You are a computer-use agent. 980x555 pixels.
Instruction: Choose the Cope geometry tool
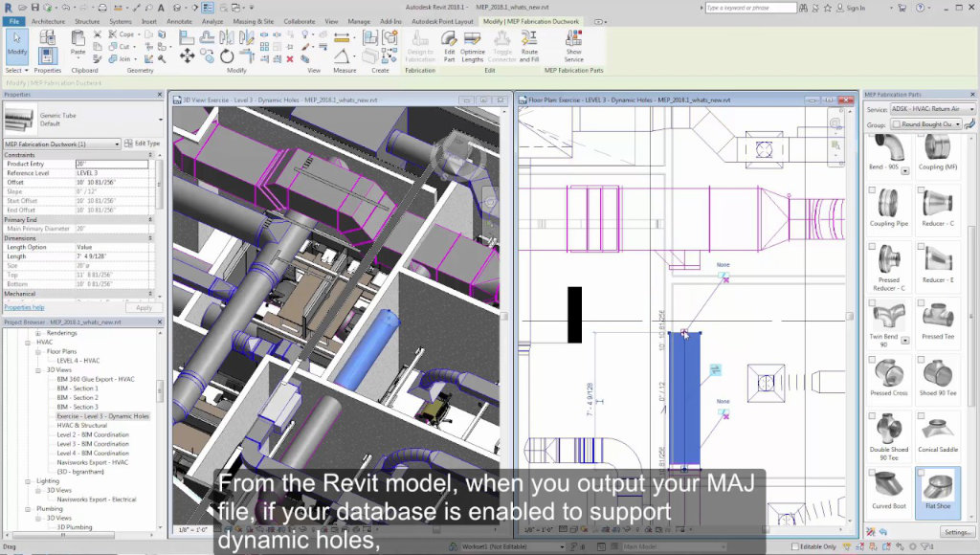coord(122,34)
